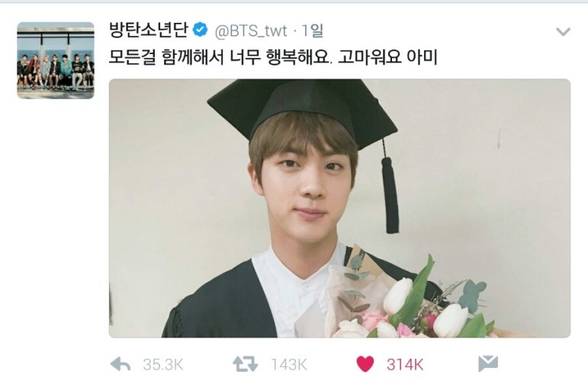Screen dimensions: 588x390
Task: Open the tweet permalink via 1일 timestamp
Action: click(x=313, y=30)
